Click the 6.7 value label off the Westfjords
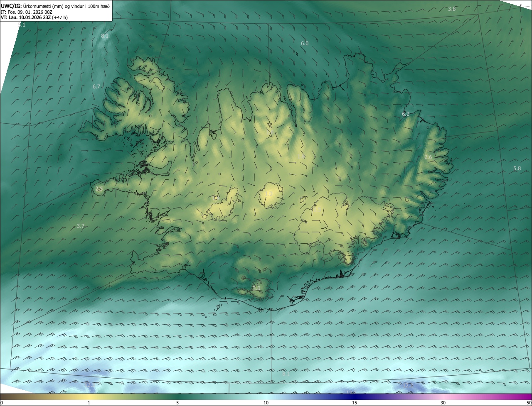The image size is (532, 406). tap(96, 86)
